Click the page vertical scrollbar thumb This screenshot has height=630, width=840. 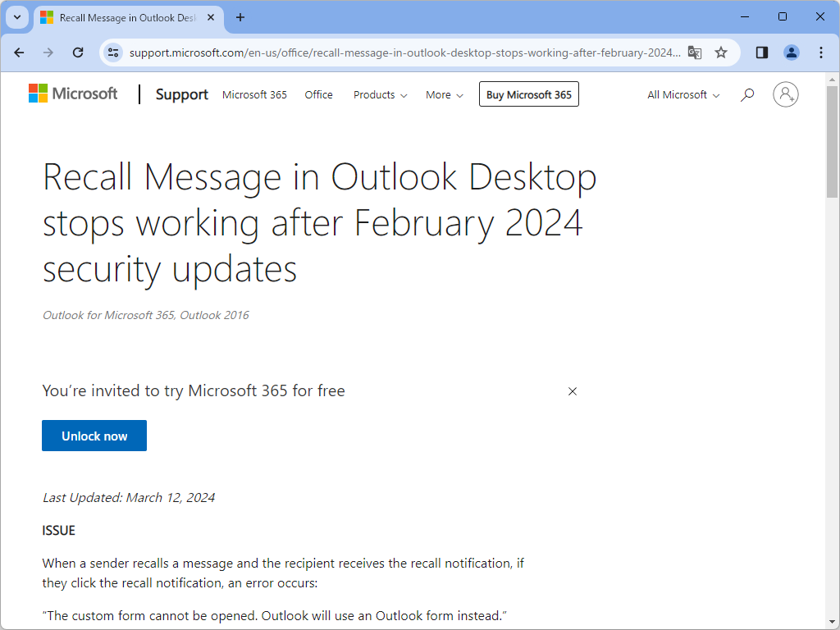tap(832, 142)
